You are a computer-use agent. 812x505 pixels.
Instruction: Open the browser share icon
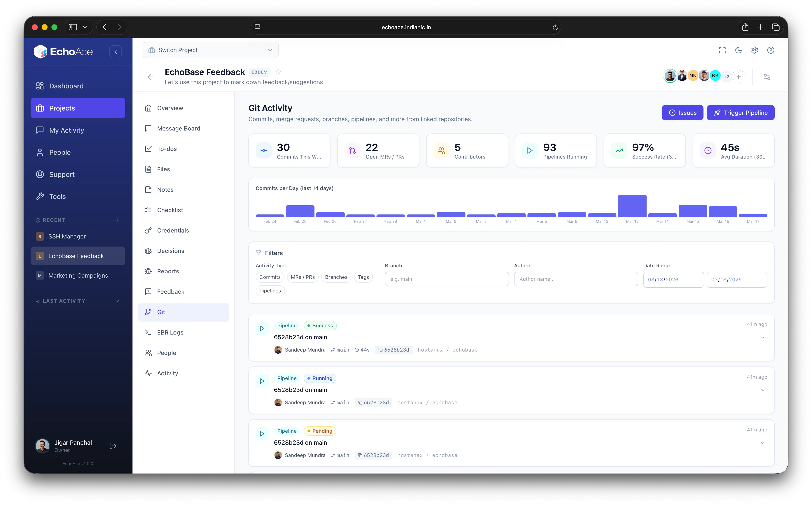[745, 27]
